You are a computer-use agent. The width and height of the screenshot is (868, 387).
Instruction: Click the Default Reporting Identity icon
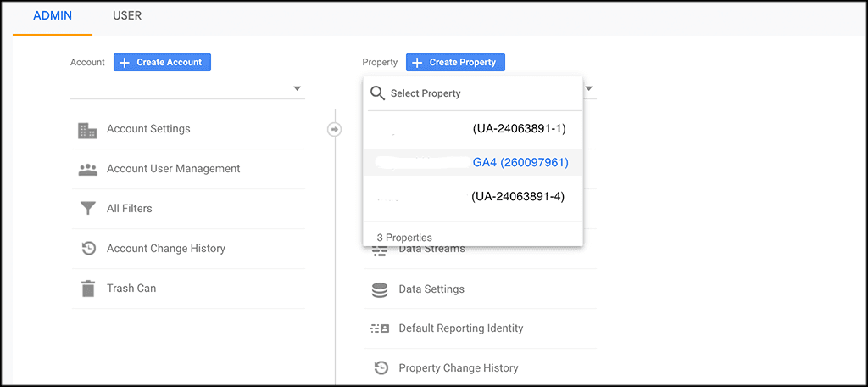coord(380,328)
